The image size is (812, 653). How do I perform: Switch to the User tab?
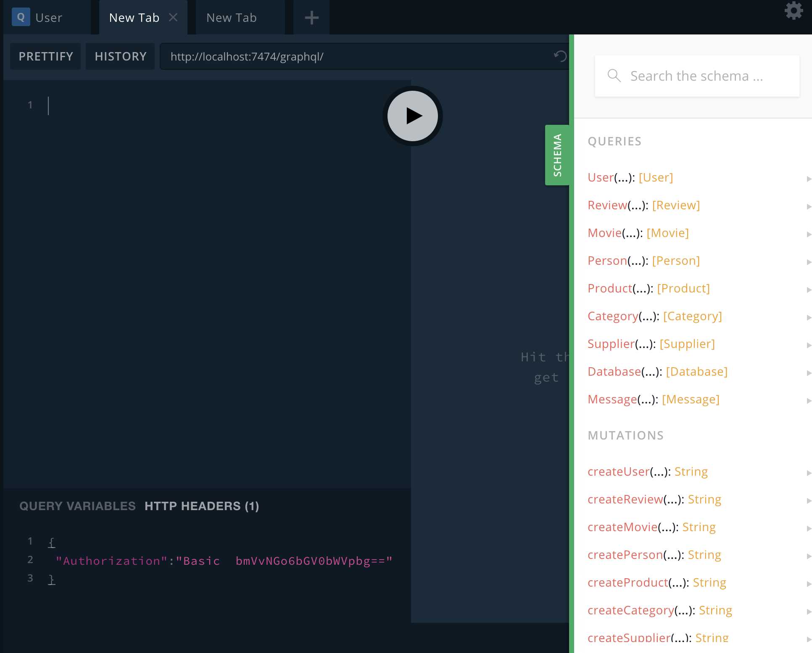coord(49,18)
